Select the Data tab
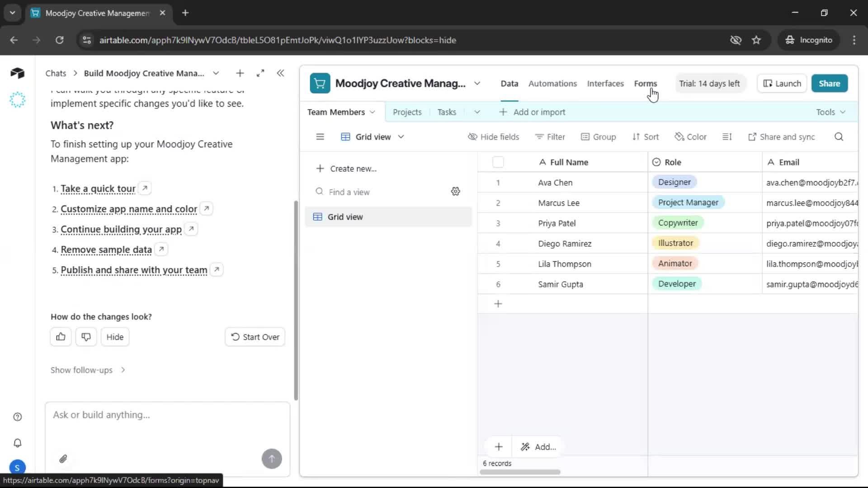The height and width of the screenshot is (488, 868). click(509, 84)
